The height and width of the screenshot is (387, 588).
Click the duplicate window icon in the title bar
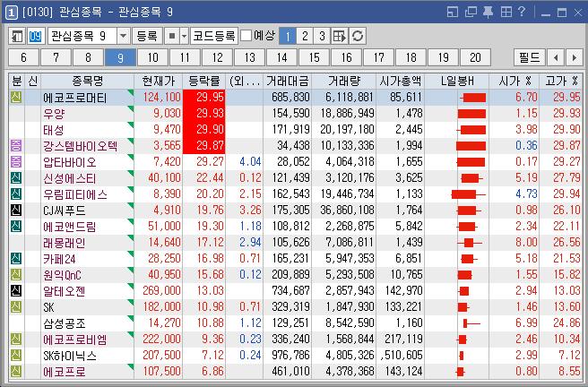pos(471,12)
